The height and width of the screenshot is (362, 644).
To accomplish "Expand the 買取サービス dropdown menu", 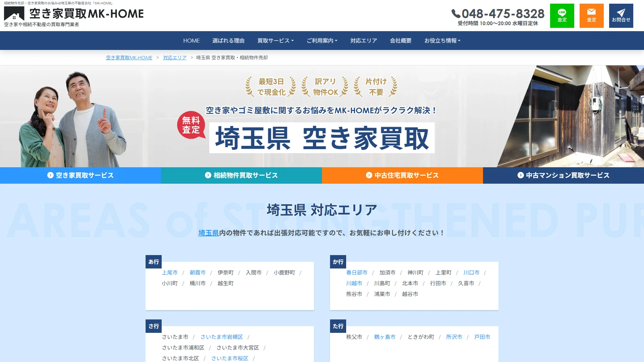I will tap(275, 41).
